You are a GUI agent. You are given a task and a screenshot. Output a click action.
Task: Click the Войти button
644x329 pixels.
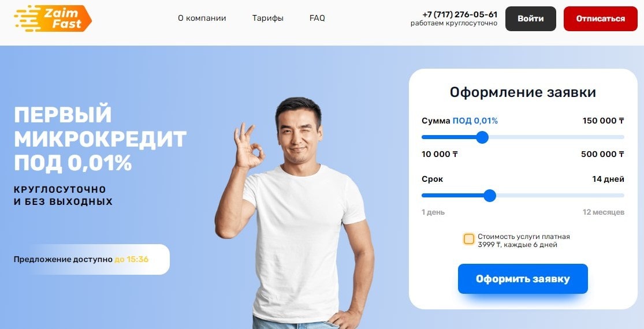click(531, 19)
